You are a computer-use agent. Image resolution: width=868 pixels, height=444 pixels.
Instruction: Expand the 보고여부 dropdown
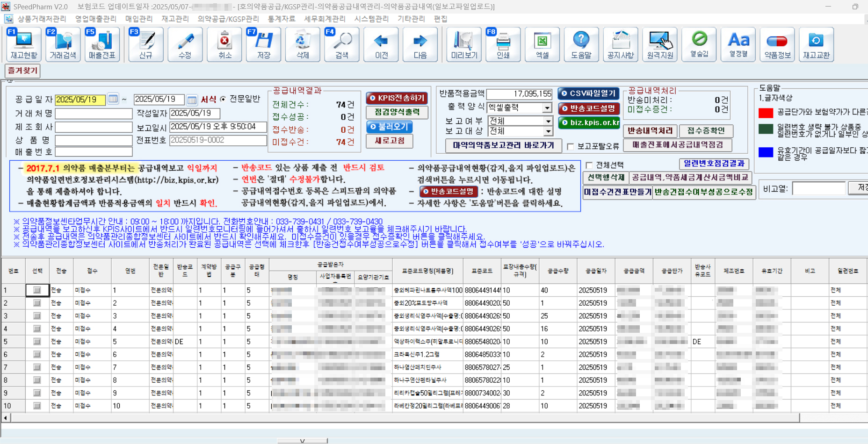(548, 121)
